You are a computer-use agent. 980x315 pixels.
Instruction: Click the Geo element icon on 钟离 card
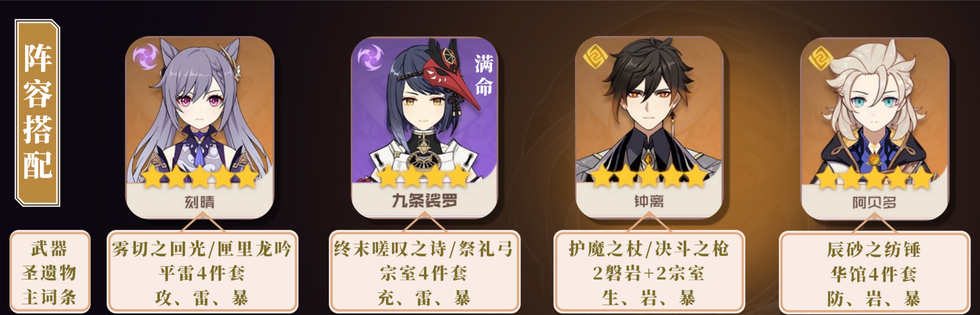595,57
